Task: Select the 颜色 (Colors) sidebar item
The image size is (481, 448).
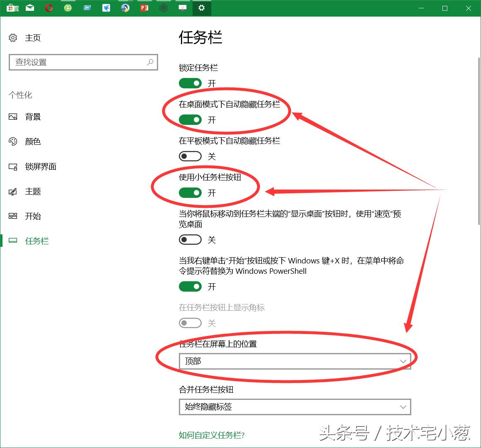Action: coord(32,141)
